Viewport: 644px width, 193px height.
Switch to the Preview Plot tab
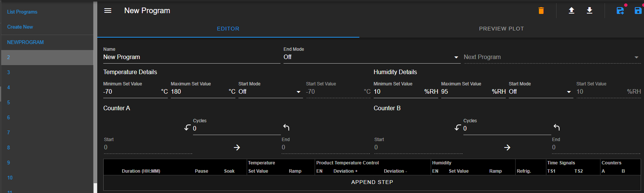click(501, 29)
